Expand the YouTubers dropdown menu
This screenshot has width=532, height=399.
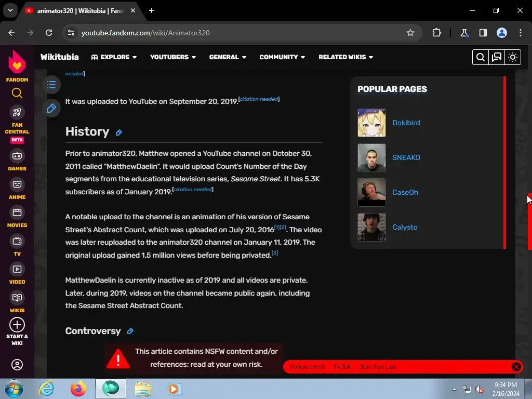(x=172, y=57)
